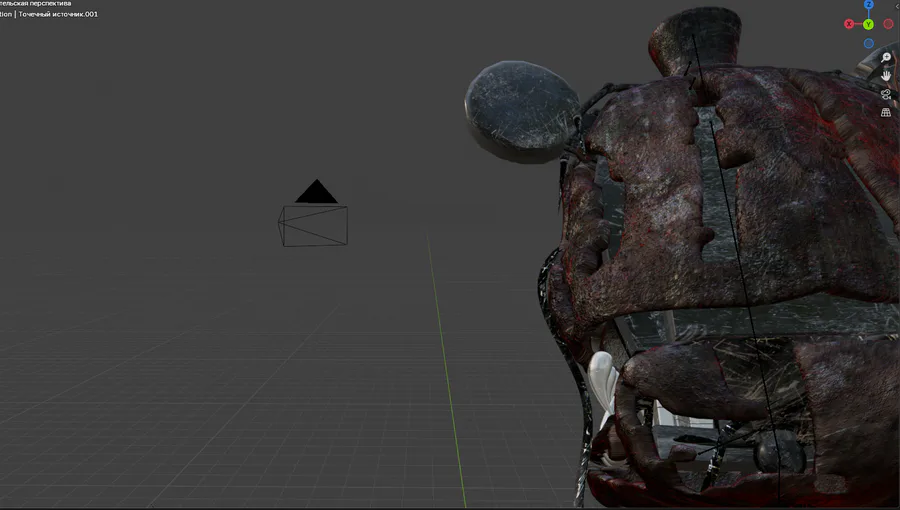Image resolution: width=900 pixels, height=510 pixels.
Task: Switch perspective/orthographic with the grid icon
Action: (x=886, y=112)
